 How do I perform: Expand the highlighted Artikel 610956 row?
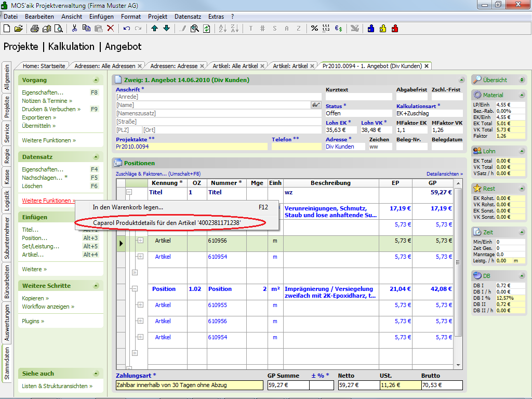(140, 241)
